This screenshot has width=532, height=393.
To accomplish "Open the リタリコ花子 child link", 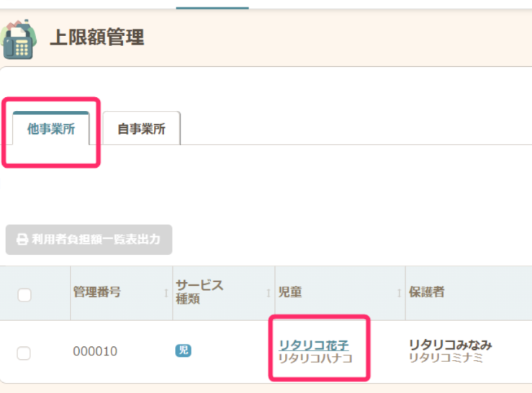I will [x=313, y=344].
